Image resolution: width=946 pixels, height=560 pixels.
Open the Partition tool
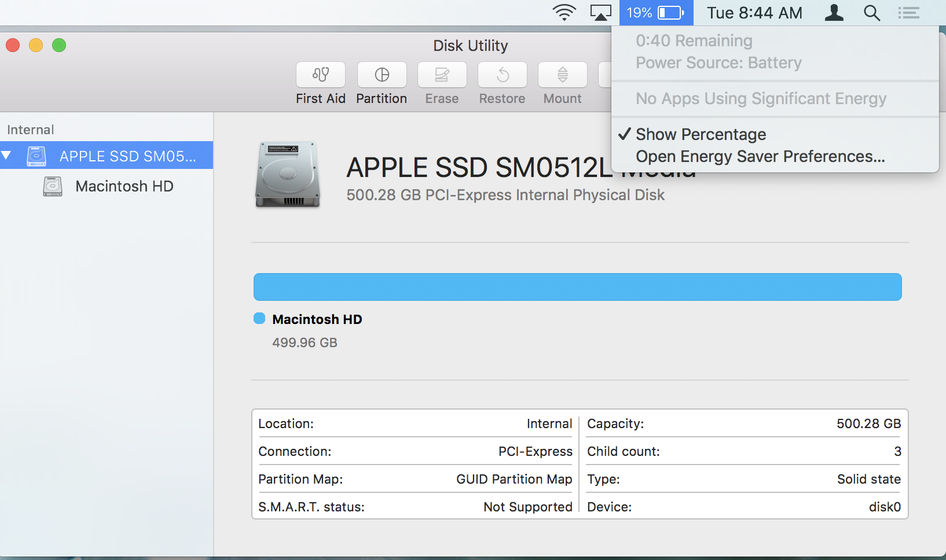(382, 75)
